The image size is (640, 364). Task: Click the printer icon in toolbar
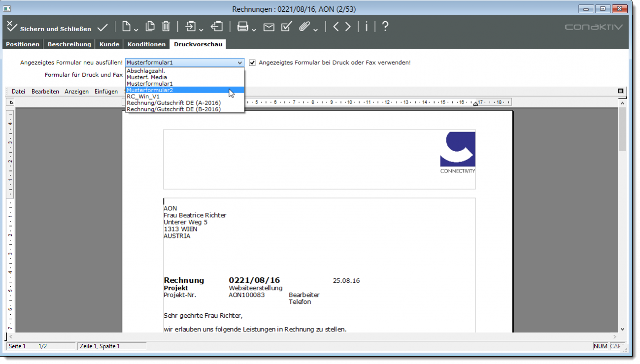[242, 27]
